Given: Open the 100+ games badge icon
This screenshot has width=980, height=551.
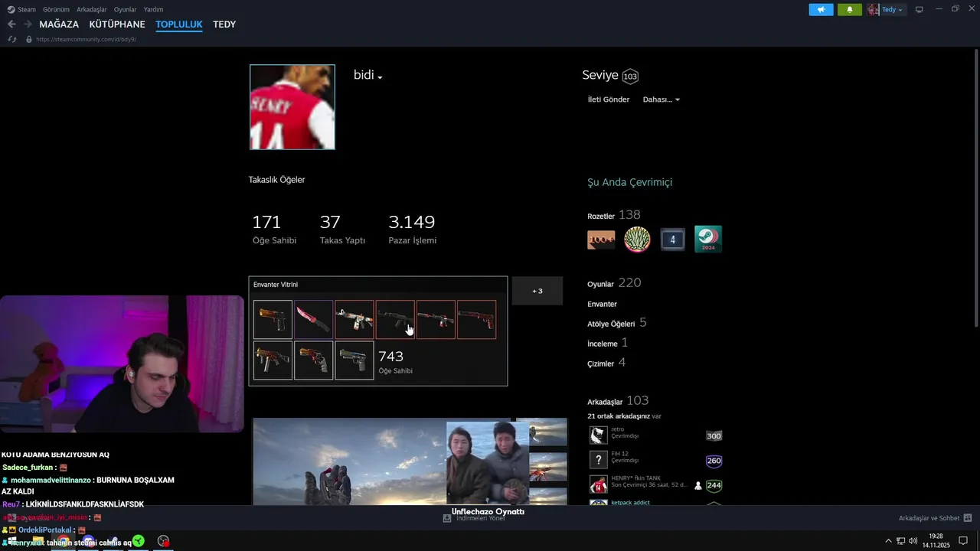Looking at the screenshot, I should pos(601,240).
